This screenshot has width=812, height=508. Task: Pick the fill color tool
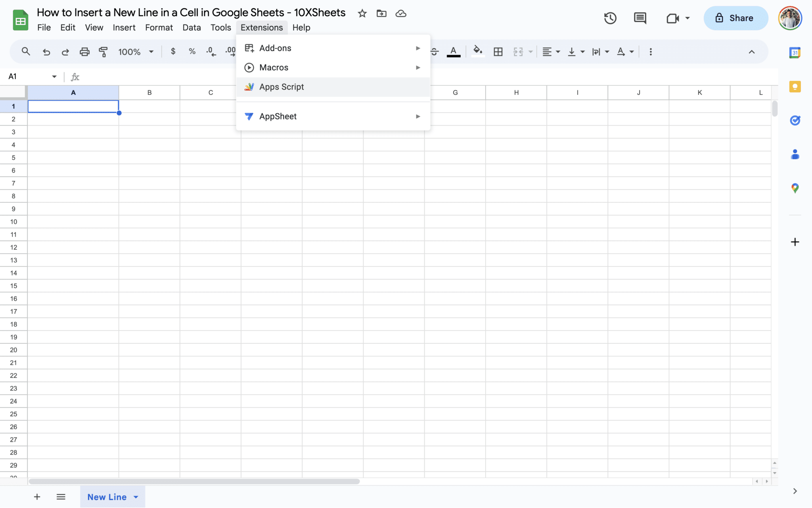pyautogui.click(x=478, y=52)
